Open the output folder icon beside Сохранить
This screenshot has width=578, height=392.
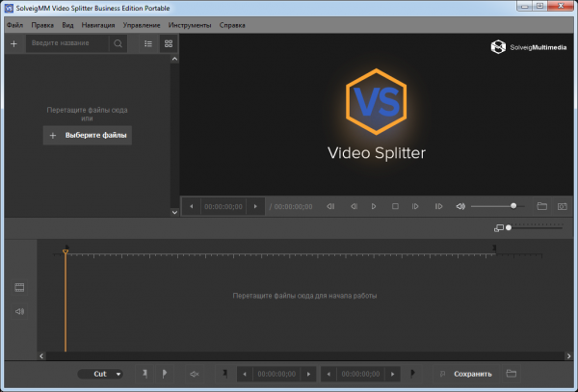511,374
